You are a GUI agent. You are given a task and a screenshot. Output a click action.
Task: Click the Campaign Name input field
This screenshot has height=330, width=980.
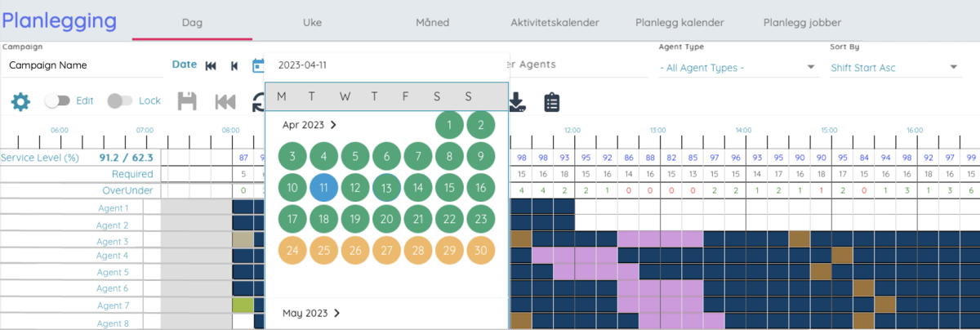click(x=82, y=65)
